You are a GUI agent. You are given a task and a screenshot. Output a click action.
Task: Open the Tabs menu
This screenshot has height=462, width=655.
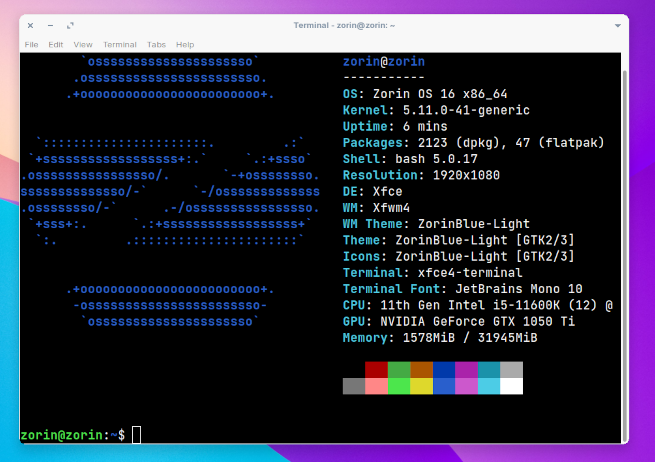(x=156, y=44)
